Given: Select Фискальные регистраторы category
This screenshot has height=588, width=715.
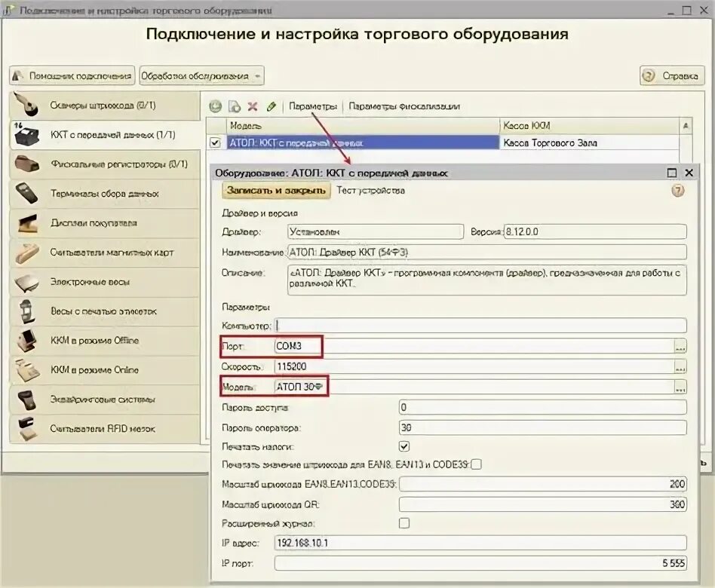Looking at the screenshot, I should (x=104, y=164).
